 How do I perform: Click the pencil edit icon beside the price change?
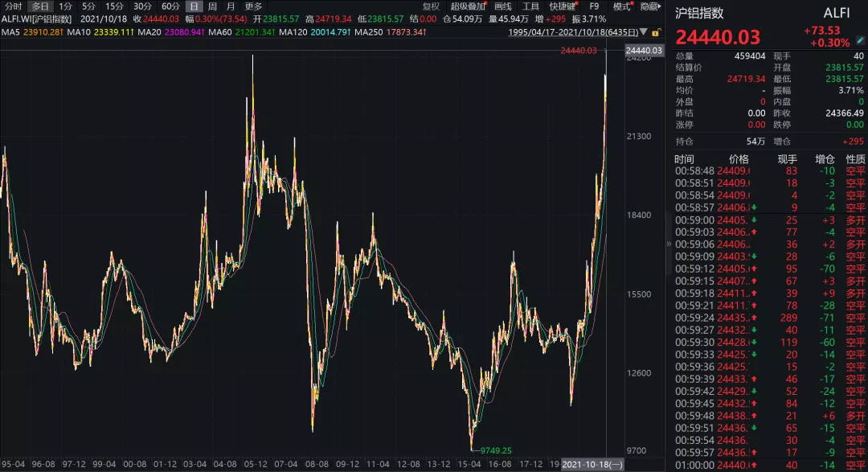(x=861, y=39)
